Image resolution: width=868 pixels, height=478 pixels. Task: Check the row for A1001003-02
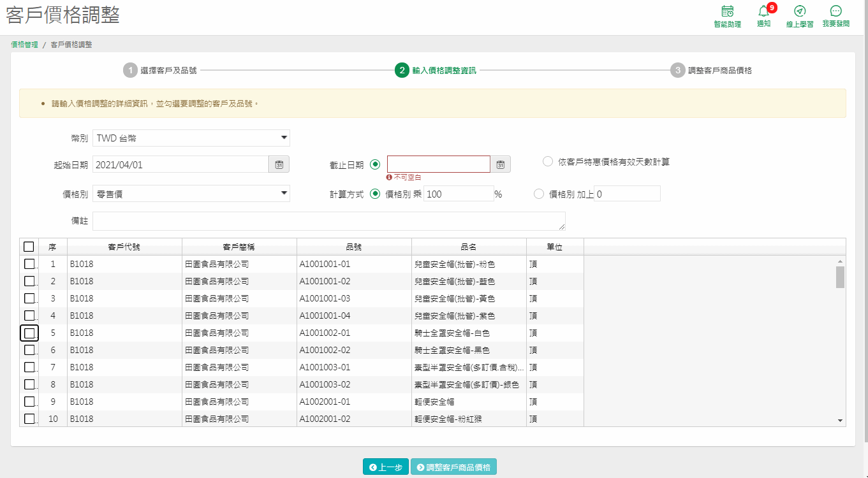point(29,384)
